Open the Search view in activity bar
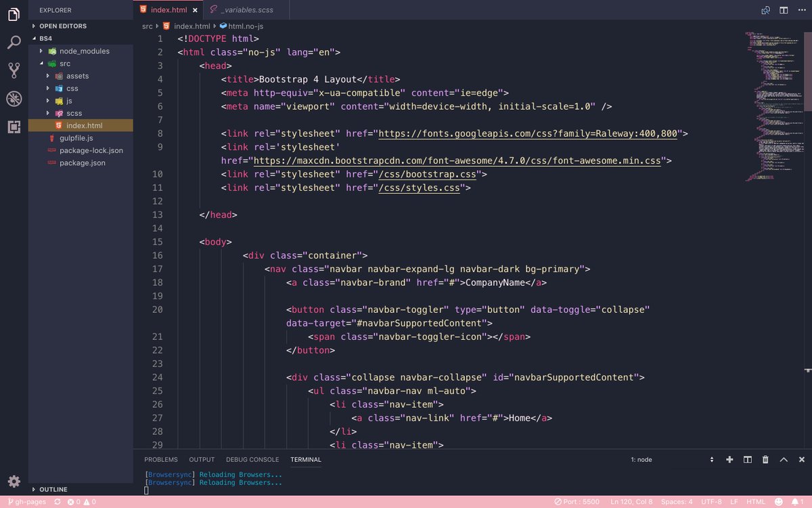The image size is (812, 508). pos(14,43)
